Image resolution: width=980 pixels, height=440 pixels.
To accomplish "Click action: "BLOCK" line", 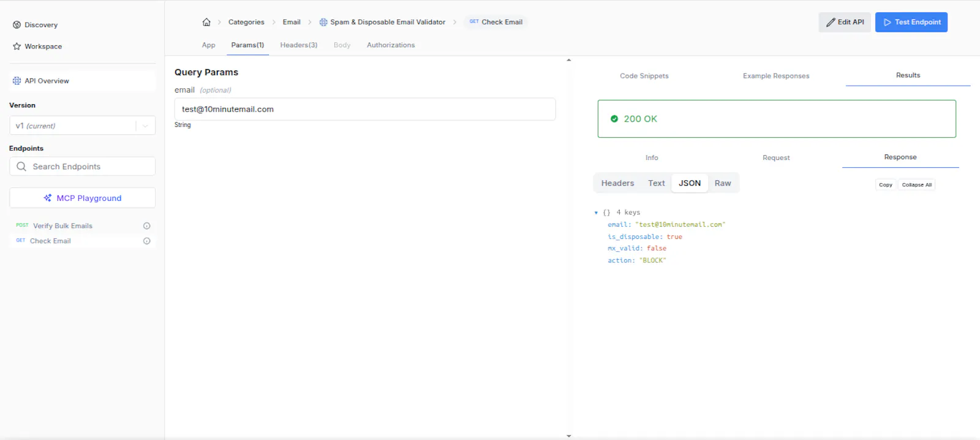I will (637, 260).
